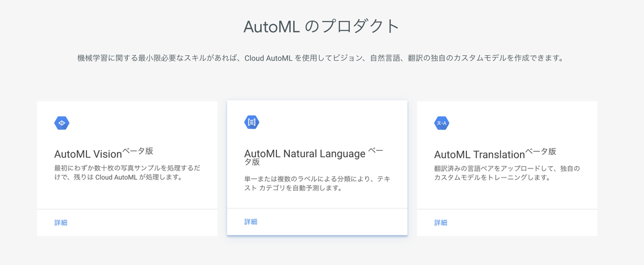Click the Natural Language description starting 単一または複数
Screen dimensions: 644x265
coord(317,183)
